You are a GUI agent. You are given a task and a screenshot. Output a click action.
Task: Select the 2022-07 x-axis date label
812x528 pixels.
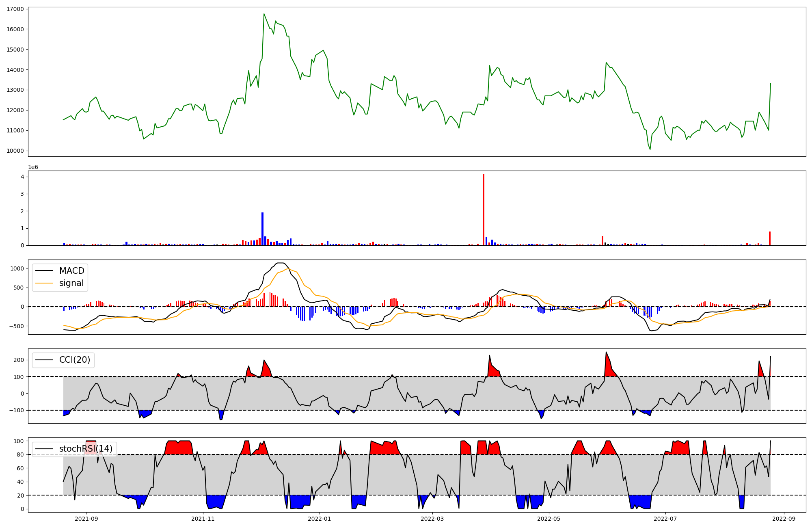666,518
